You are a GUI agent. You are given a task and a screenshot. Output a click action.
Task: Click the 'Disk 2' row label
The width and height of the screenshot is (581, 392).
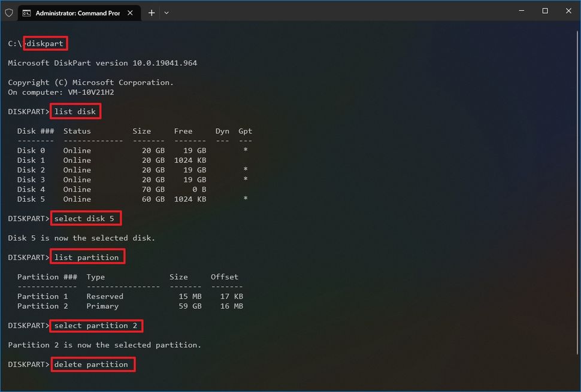(31, 170)
